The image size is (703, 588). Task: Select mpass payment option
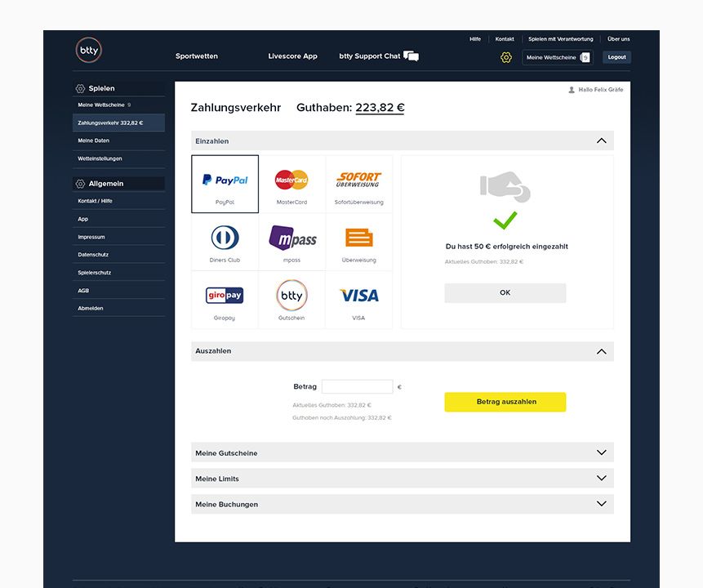pyautogui.click(x=291, y=242)
